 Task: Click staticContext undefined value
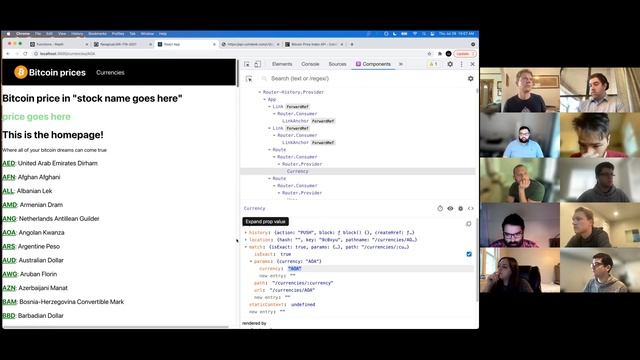point(303,304)
